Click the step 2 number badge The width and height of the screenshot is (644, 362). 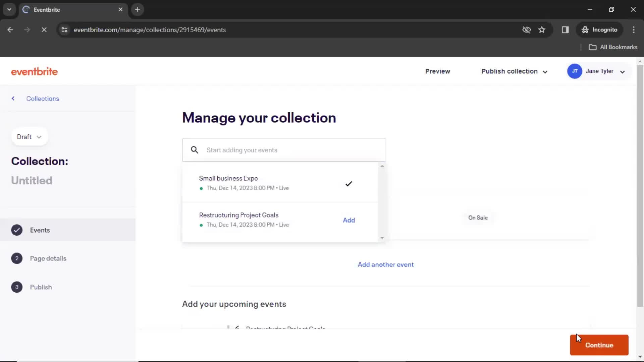point(17,258)
